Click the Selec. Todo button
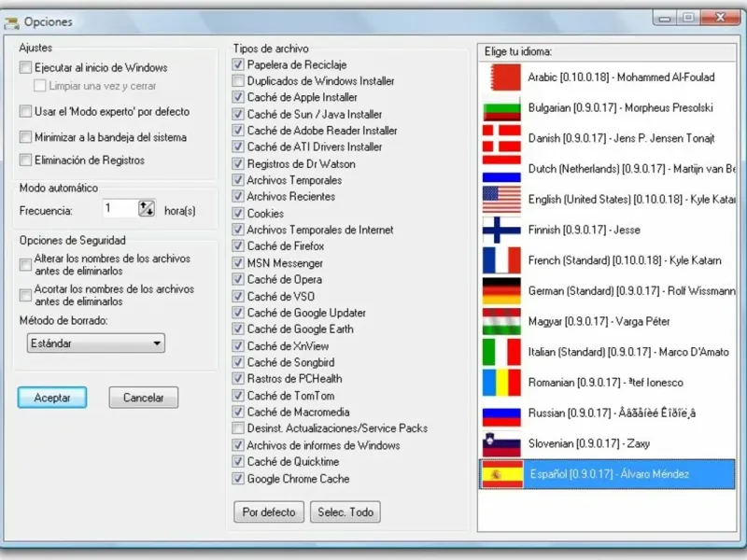This screenshot has width=747, height=560. pos(345,511)
